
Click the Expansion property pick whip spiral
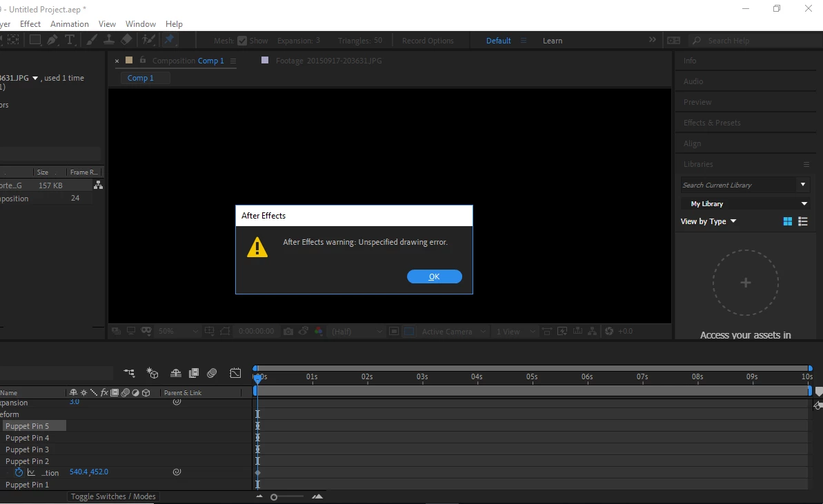click(x=177, y=402)
